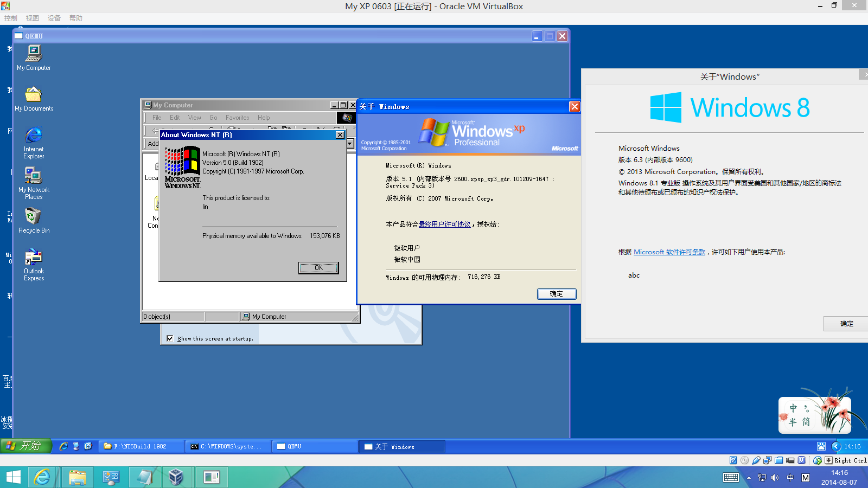The height and width of the screenshot is (488, 868).
Task: Open VirtualBox icon on Windows 8 taskbar
Action: click(x=176, y=477)
